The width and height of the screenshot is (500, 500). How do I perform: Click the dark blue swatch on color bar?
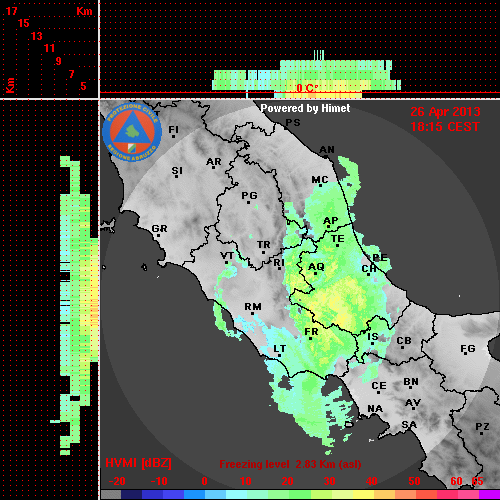131,494
